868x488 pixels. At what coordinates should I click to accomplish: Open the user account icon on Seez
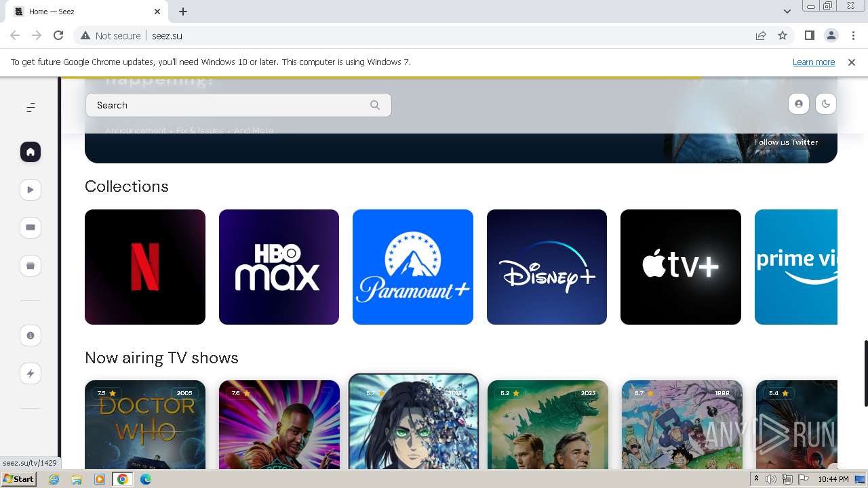pyautogui.click(x=799, y=104)
